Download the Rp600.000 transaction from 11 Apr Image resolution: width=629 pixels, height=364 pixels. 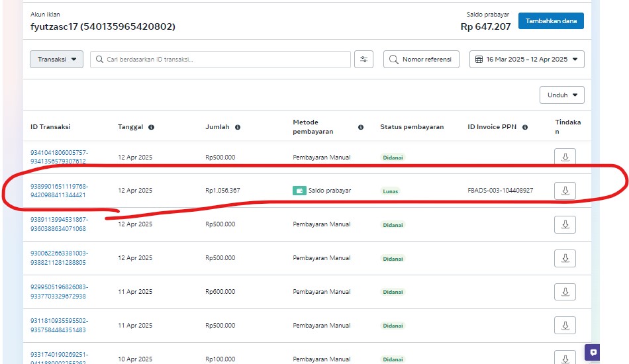pyautogui.click(x=565, y=292)
